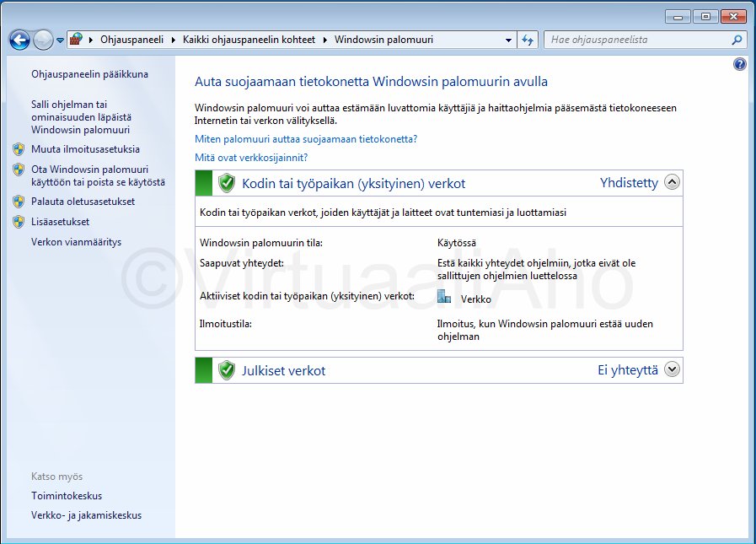Open Verkon vianmääritys troubleshooting link

click(76, 242)
